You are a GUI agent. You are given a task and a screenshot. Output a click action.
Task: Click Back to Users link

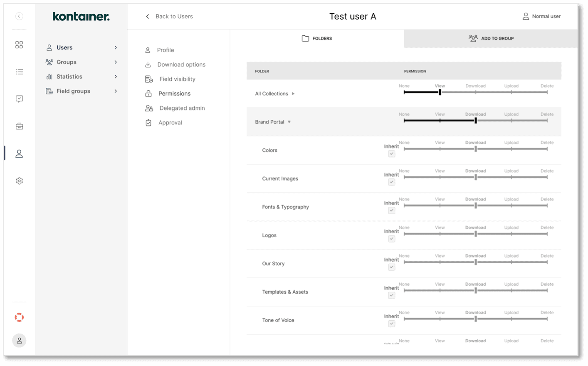tap(174, 16)
